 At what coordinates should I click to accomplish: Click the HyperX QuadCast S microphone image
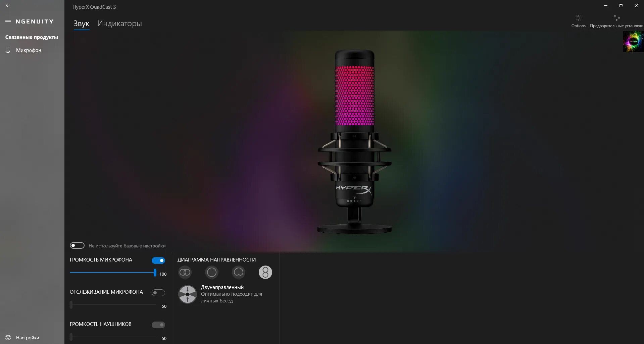pos(354,142)
